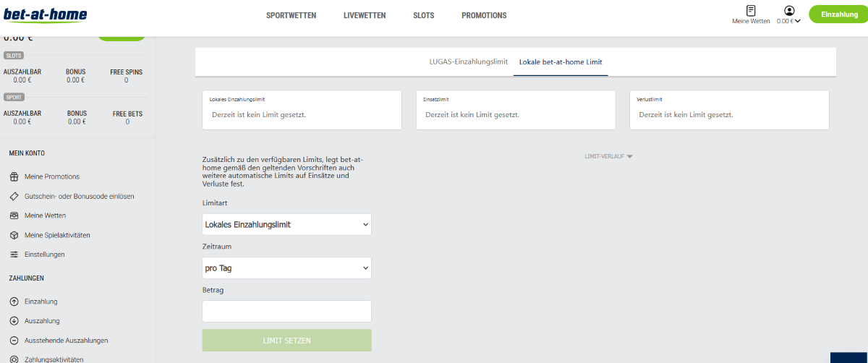Switch to LUGAS-Einzahlungslimit tab
Screen dimensions: 868x363
[x=469, y=61]
